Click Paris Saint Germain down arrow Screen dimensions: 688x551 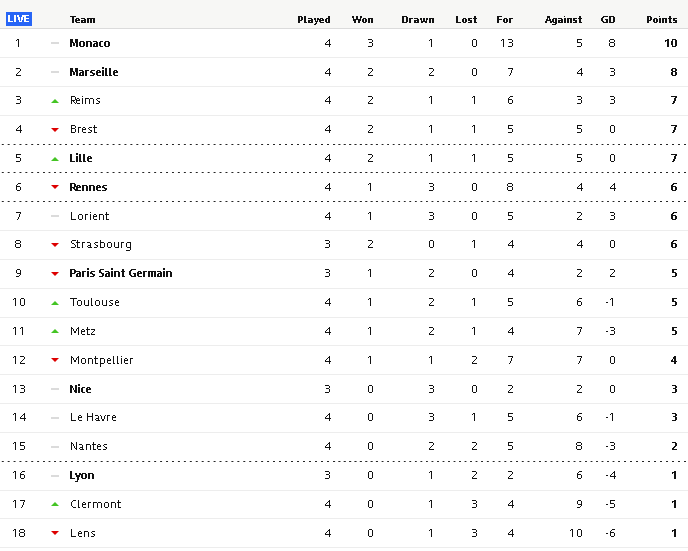click(55, 274)
